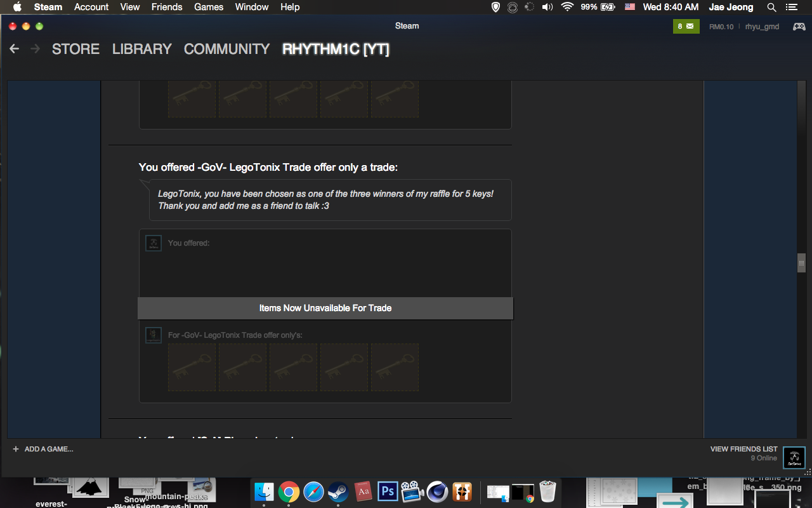Open macOS Spotlight search magnifier
The width and height of the screenshot is (812, 508).
771,7
